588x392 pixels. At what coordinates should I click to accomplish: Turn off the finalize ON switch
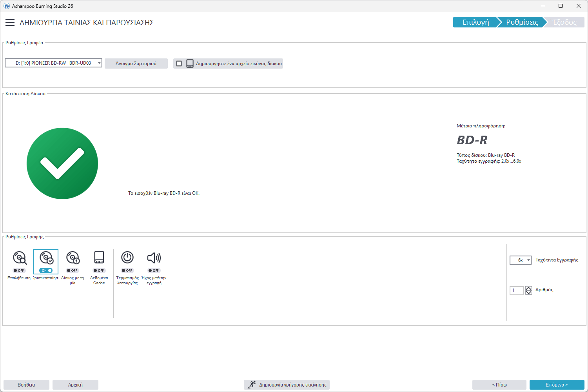(x=46, y=270)
